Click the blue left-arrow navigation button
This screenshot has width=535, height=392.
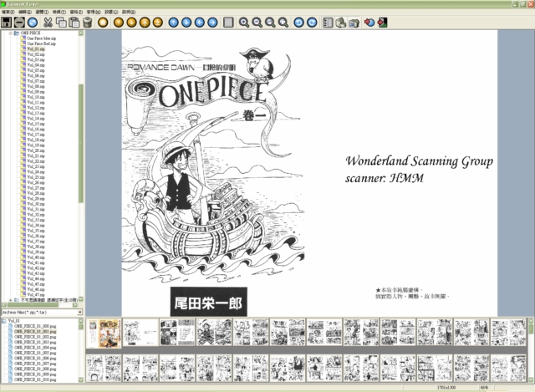click(x=199, y=23)
